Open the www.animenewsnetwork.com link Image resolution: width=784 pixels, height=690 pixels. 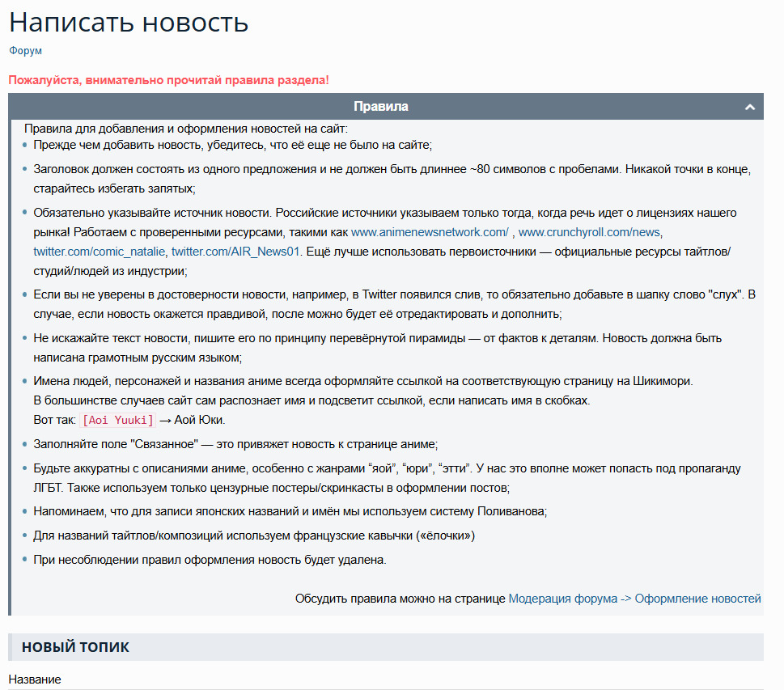(429, 232)
